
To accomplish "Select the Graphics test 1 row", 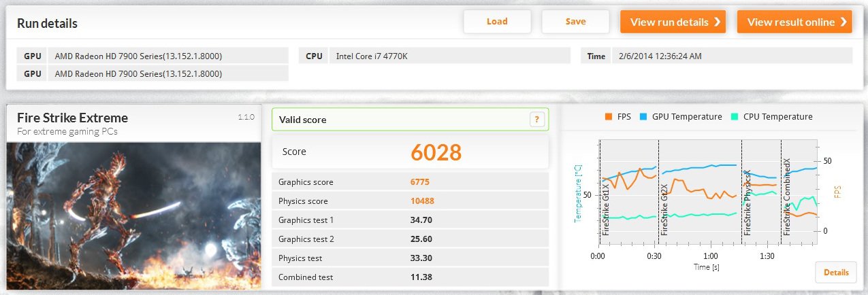I will [x=410, y=220].
